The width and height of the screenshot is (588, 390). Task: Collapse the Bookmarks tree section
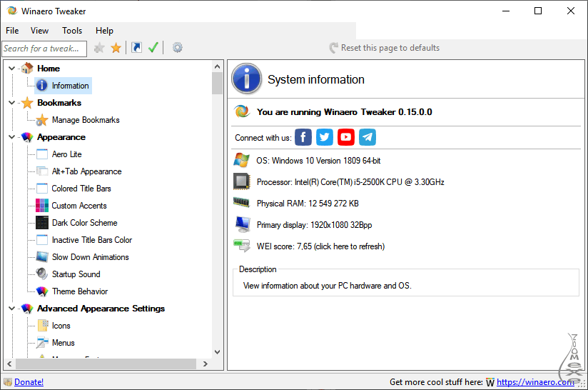tap(11, 103)
